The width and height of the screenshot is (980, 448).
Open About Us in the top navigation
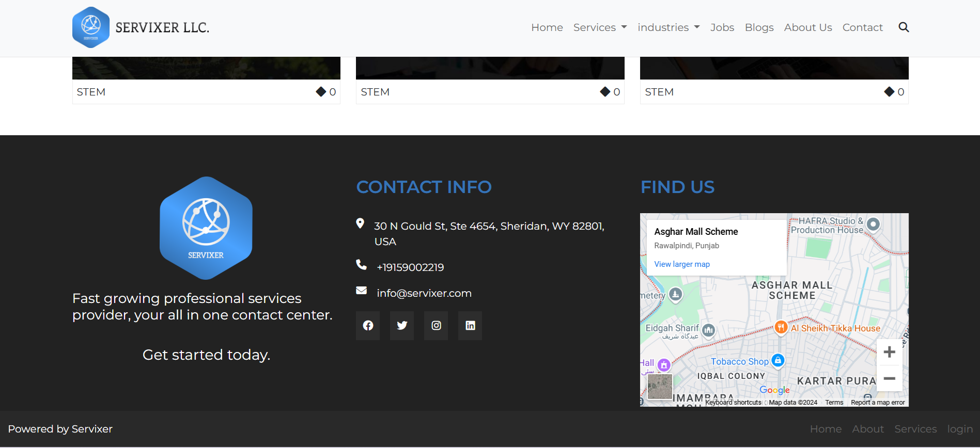click(807, 27)
